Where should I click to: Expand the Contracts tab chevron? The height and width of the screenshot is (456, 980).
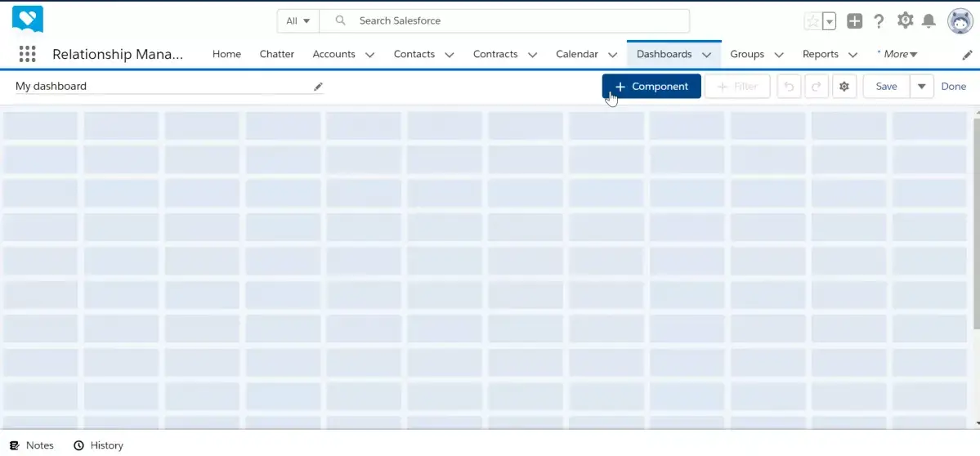[532, 55]
